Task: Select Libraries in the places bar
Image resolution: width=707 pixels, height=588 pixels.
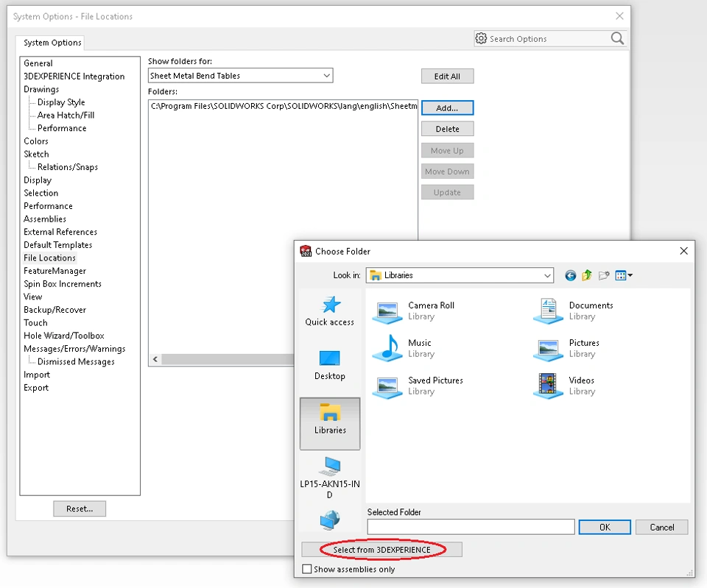Action: [x=330, y=424]
